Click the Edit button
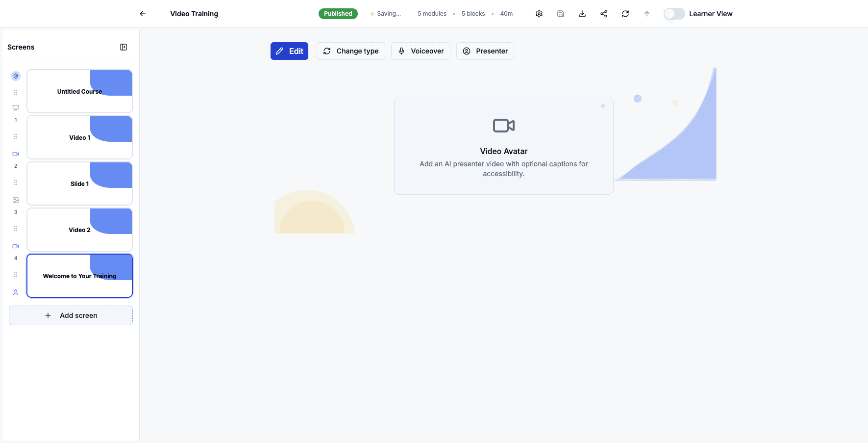Viewport: 868px width, 443px height. (x=289, y=51)
